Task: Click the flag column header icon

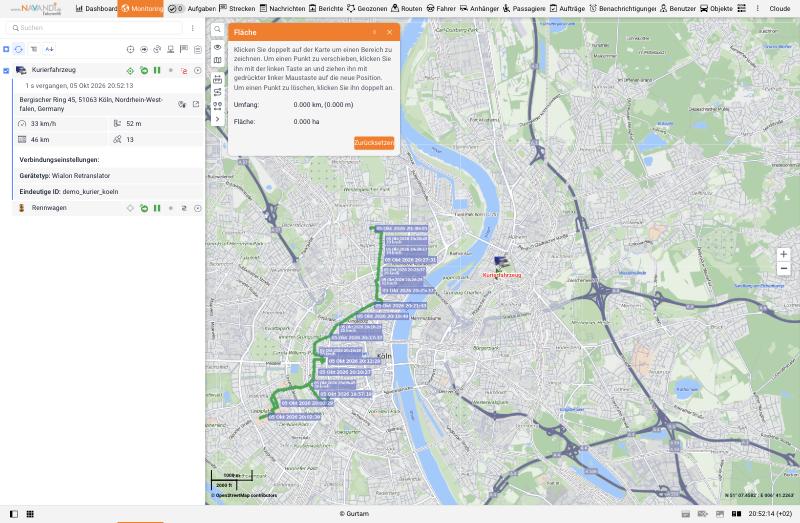Action: pyautogui.click(x=184, y=49)
